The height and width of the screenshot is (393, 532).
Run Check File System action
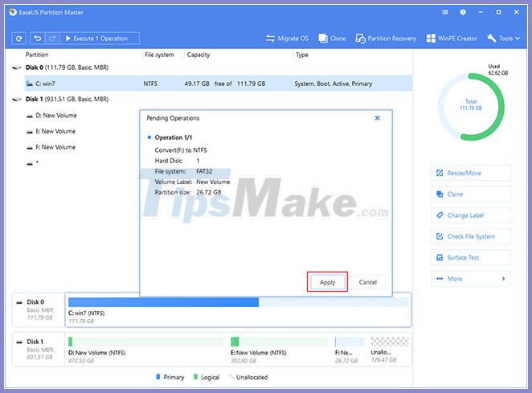(470, 236)
